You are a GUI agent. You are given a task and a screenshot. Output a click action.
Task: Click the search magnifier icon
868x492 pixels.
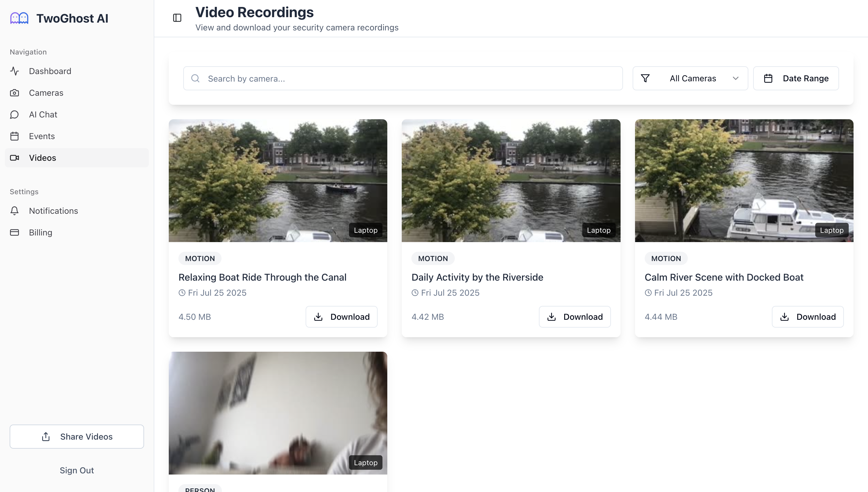(195, 78)
